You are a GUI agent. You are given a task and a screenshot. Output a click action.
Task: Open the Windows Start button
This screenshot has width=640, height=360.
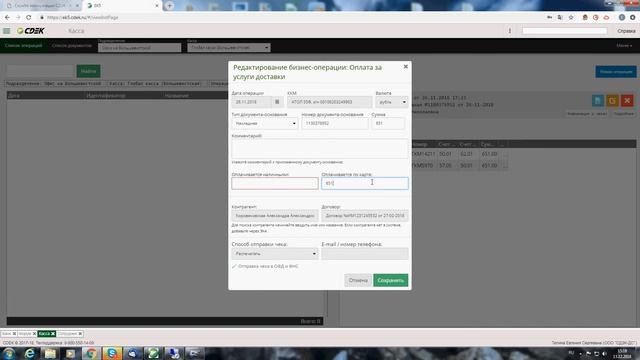9,353
